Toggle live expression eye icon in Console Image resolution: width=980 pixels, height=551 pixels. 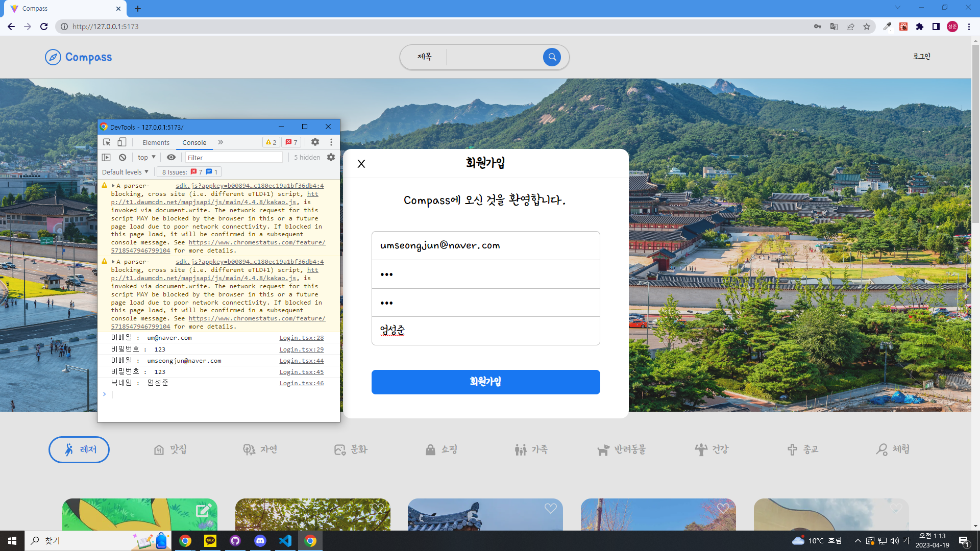tap(171, 157)
